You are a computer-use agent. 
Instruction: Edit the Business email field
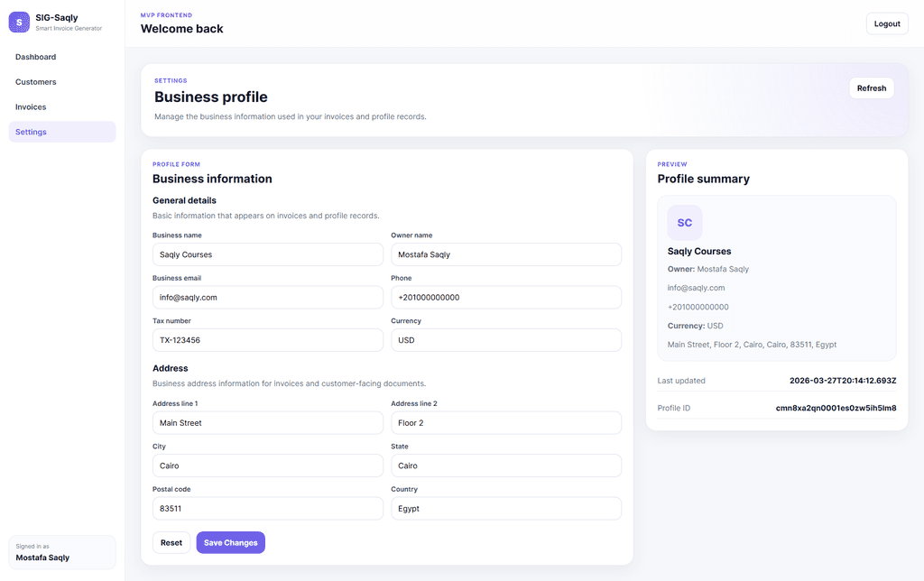(x=267, y=298)
